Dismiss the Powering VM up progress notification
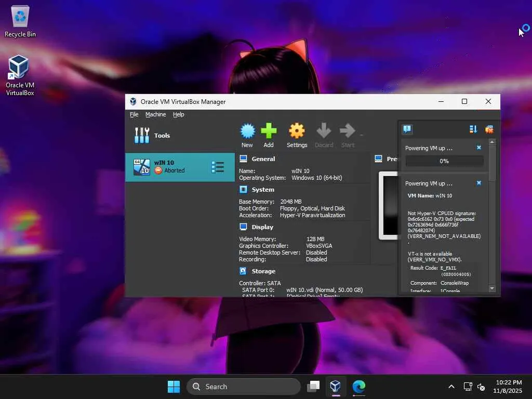 point(478,148)
